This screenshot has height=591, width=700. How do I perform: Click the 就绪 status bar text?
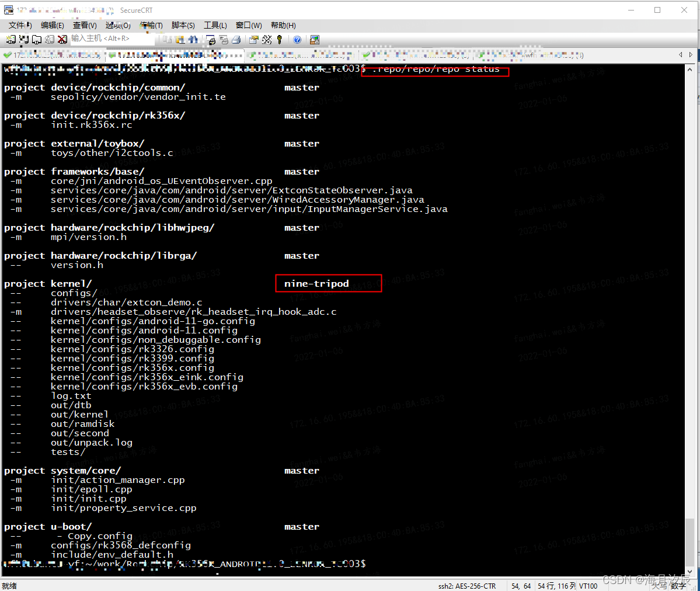pyautogui.click(x=9, y=586)
